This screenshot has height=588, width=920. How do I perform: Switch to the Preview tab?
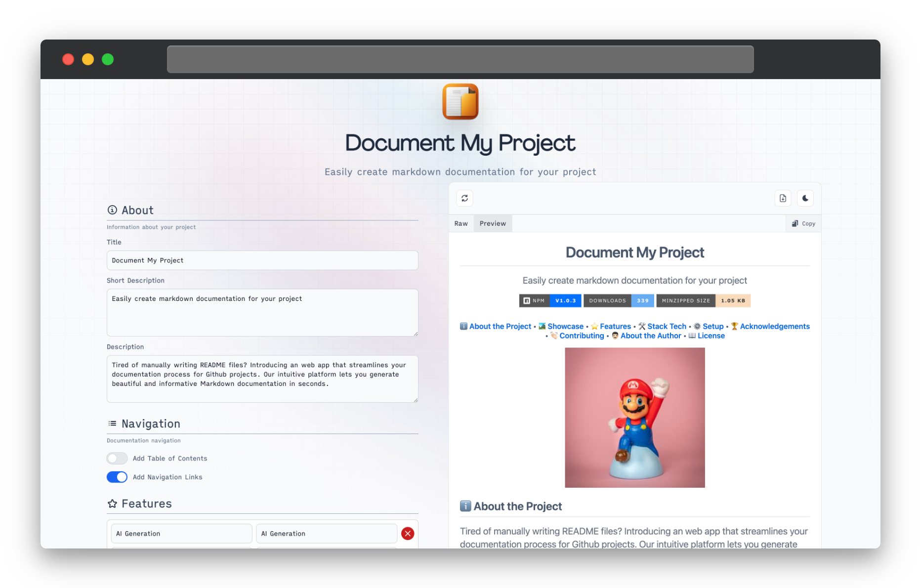493,223
